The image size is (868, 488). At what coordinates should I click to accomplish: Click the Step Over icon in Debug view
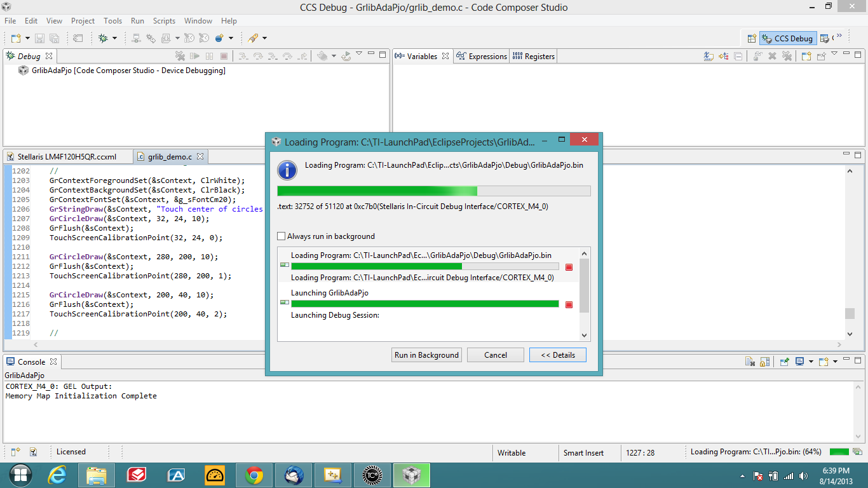click(x=257, y=56)
